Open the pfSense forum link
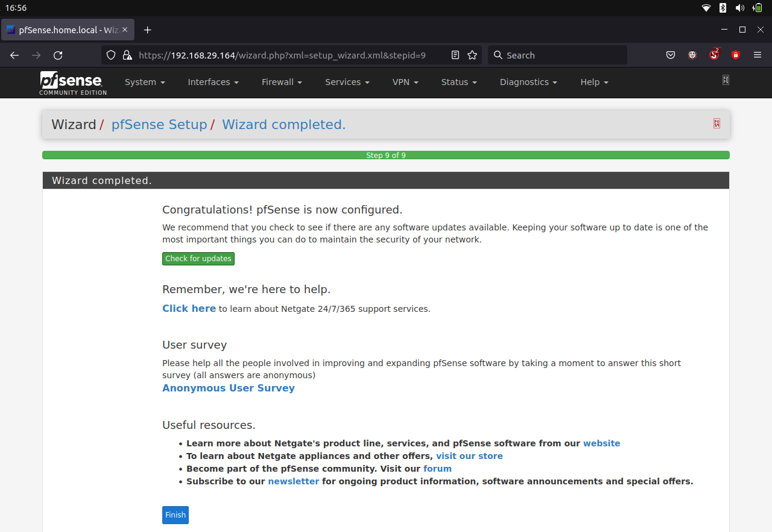The height and width of the screenshot is (532, 772). (437, 469)
